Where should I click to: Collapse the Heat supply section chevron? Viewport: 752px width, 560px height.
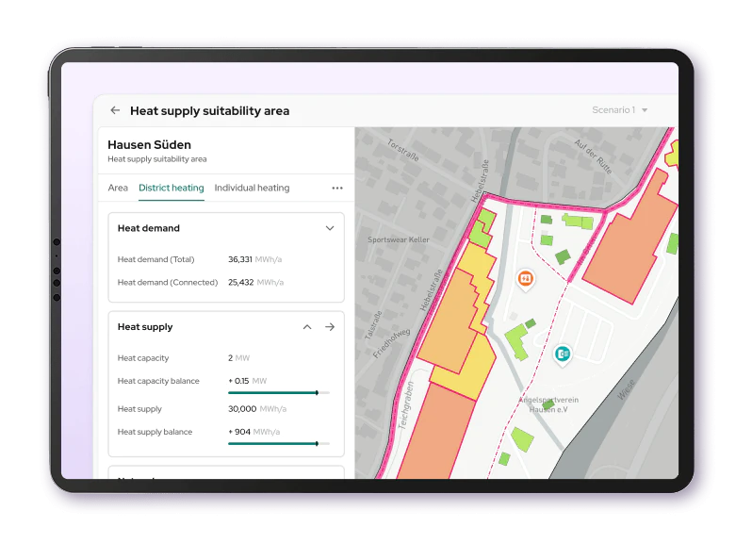pyautogui.click(x=307, y=327)
